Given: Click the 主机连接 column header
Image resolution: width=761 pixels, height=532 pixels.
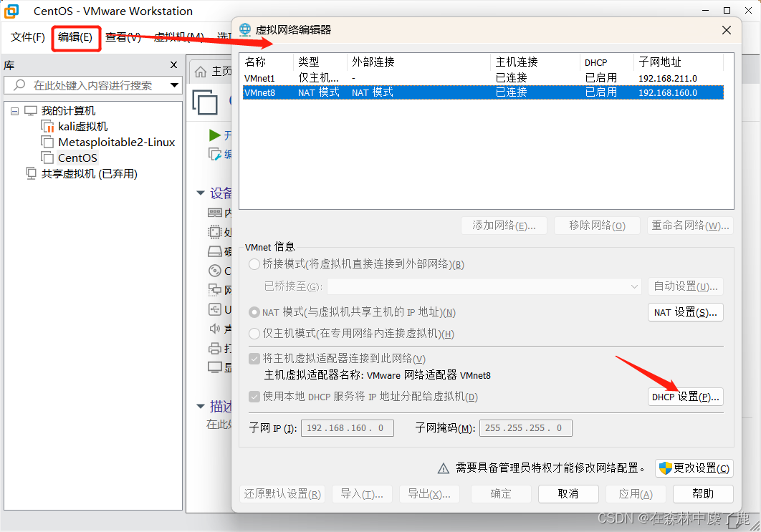Looking at the screenshot, I should (x=517, y=62).
